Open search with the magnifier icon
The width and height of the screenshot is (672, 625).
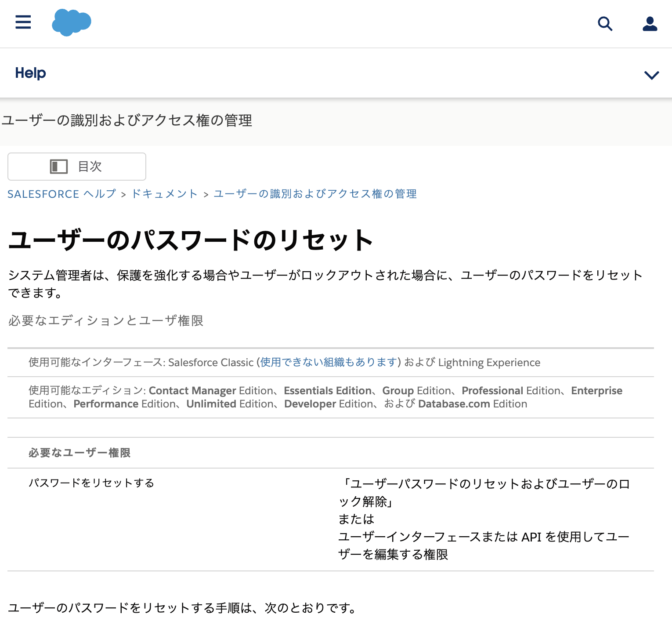(605, 23)
